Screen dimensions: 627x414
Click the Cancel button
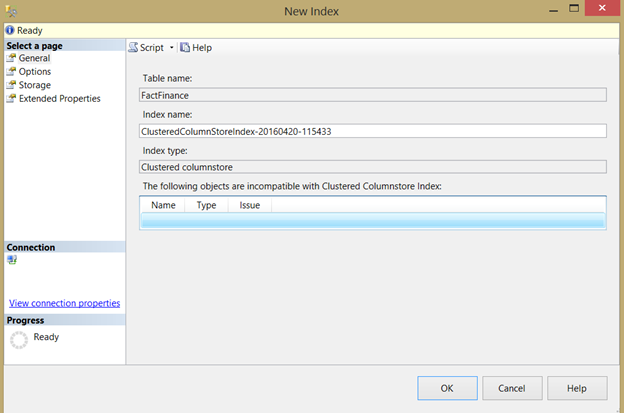point(512,388)
